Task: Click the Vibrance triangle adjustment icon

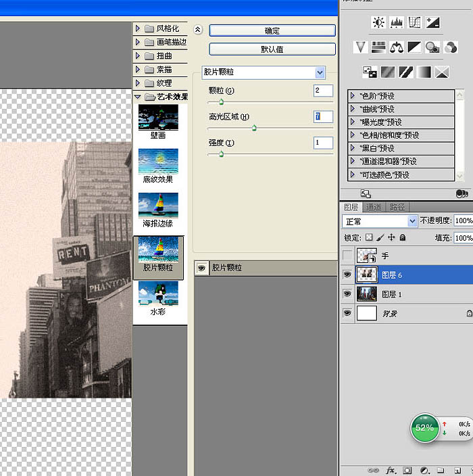Action: coord(361,47)
